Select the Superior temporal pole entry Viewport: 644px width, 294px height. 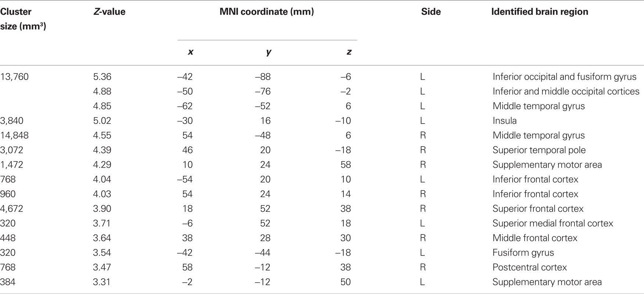[539, 150]
